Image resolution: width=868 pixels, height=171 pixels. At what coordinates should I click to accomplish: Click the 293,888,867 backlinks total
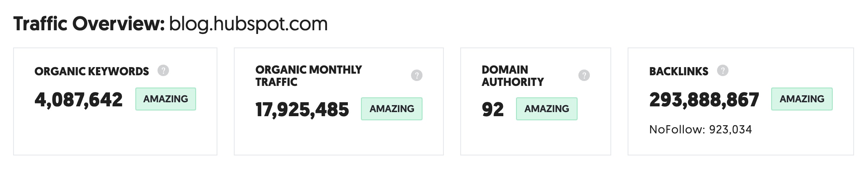point(704,100)
